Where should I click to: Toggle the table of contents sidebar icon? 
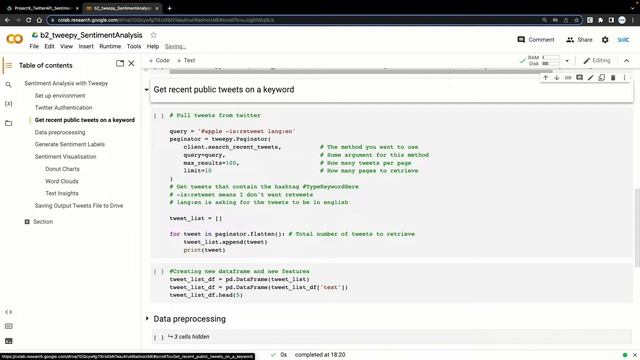(9, 65)
